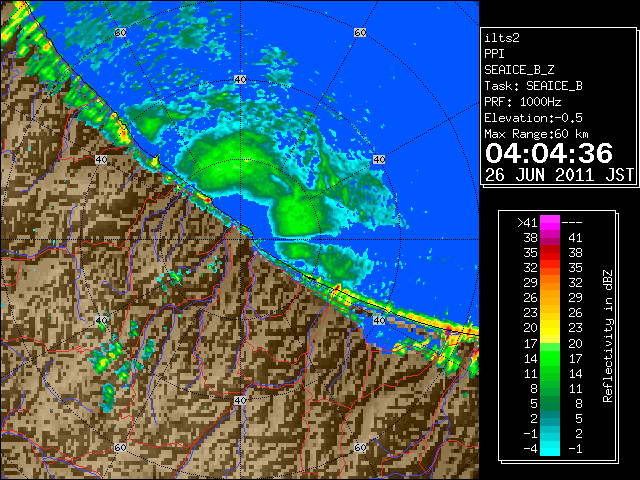Viewport: 640px width, 480px height.
Task: Click the Max Range:60 km entry
Action: [x=537, y=134]
